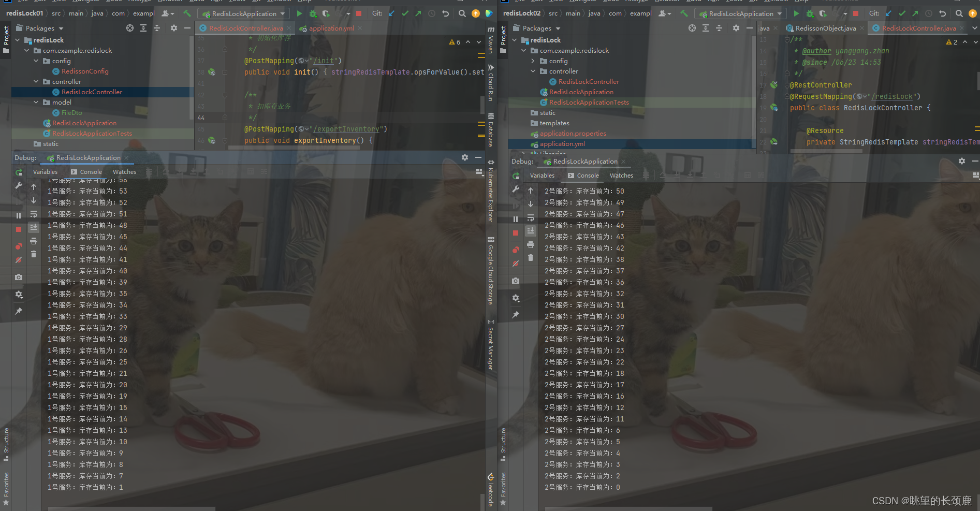
Task: Collapse model folder in redisLock01 tree
Action: click(36, 102)
